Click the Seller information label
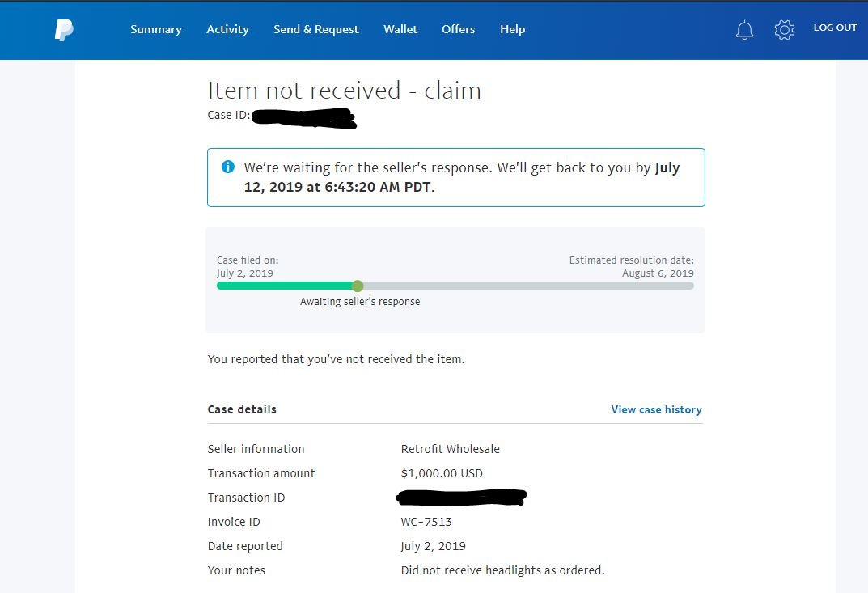The width and height of the screenshot is (868, 593). (x=256, y=449)
